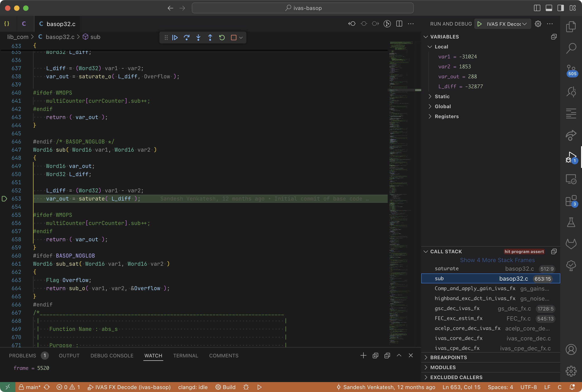Viewport: 582px width, 392px height.
Task: Stop debugging with the red square
Action: tap(234, 38)
